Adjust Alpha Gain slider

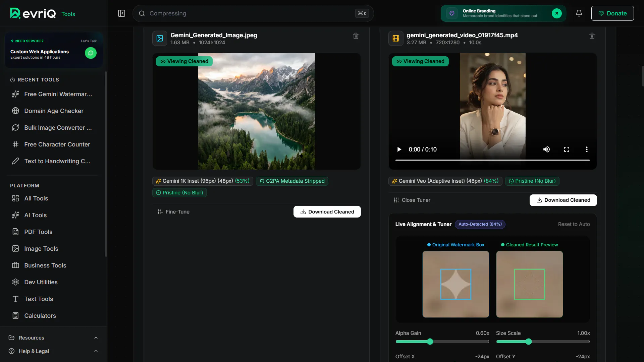[x=442, y=342]
